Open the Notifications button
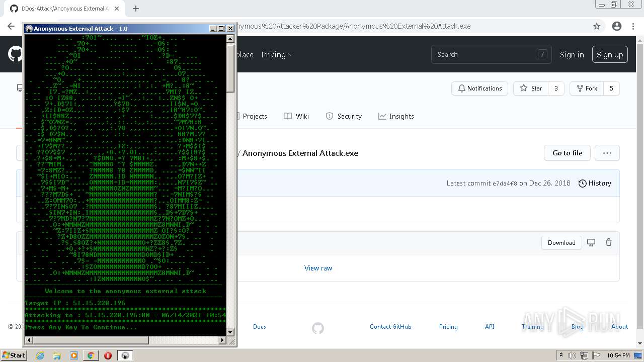The height and width of the screenshot is (362, 644). coord(479,88)
